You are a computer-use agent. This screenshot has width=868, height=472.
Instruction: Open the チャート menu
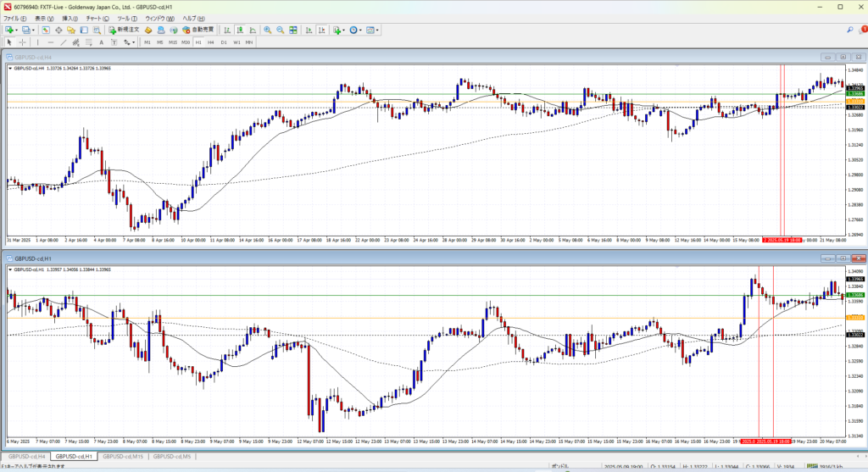[92, 18]
